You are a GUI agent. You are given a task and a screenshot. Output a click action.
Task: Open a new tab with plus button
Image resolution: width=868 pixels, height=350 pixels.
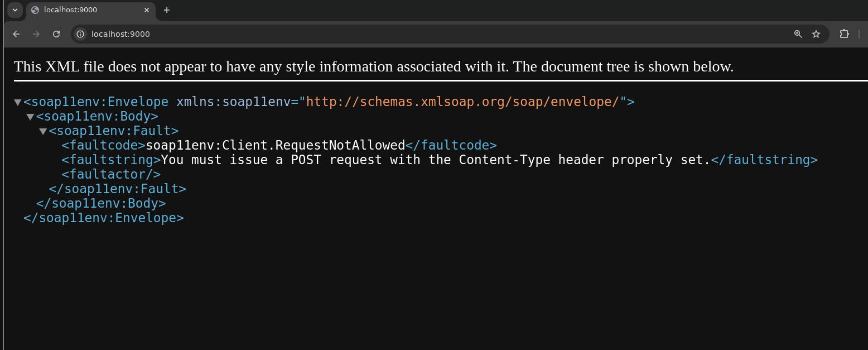point(166,10)
